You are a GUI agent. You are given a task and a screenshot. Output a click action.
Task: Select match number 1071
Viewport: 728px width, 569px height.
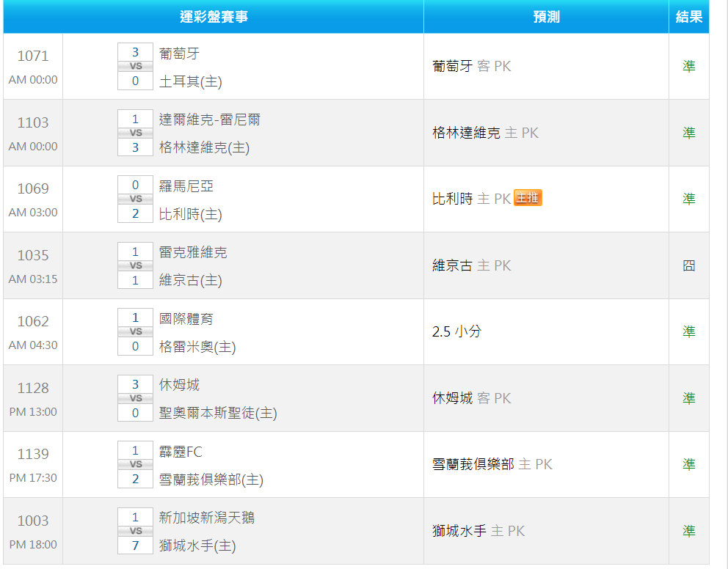(33, 56)
